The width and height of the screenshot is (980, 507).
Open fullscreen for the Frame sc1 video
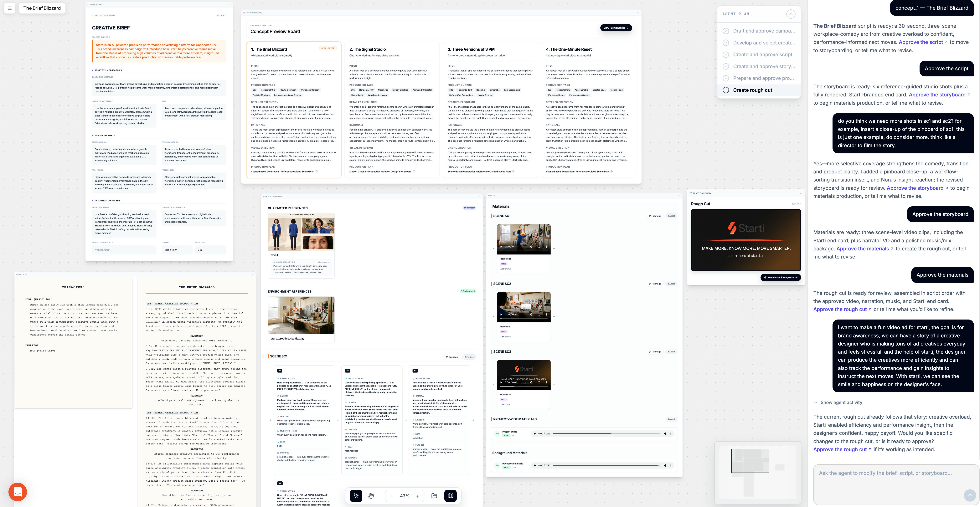(539, 246)
